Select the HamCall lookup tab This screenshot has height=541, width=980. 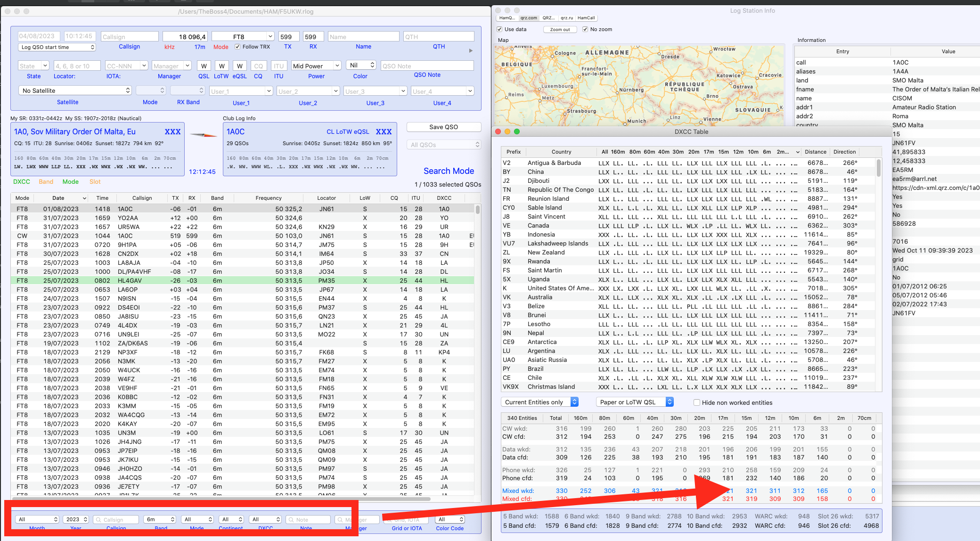click(586, 18)
